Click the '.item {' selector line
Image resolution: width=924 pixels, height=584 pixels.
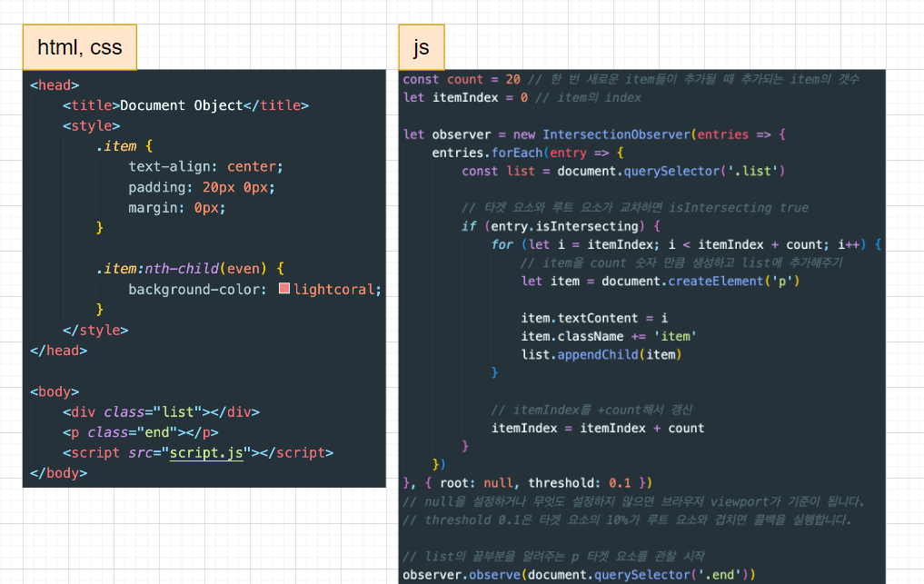[x=124, y=146]
